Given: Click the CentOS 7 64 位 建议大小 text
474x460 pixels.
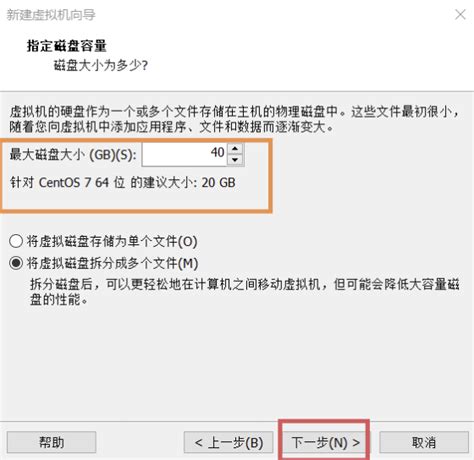Looking at the screenshot, I should 123,183.
